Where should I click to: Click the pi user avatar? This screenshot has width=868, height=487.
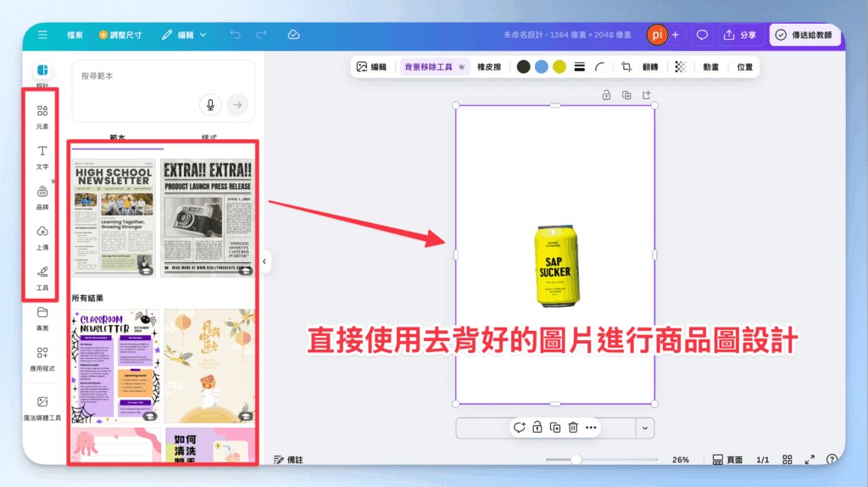point(657,35)
